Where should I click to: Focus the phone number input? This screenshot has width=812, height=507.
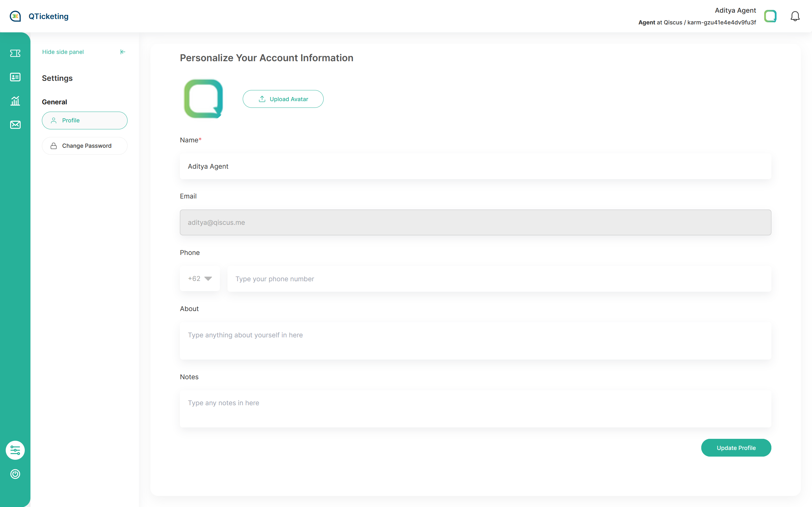pyautogui.click(x=499, y=279)
